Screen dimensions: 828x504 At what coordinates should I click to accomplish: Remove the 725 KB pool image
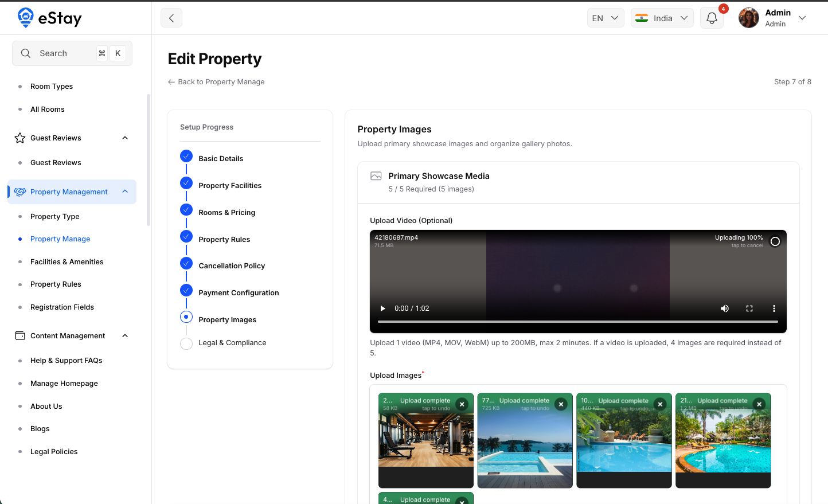561,404
